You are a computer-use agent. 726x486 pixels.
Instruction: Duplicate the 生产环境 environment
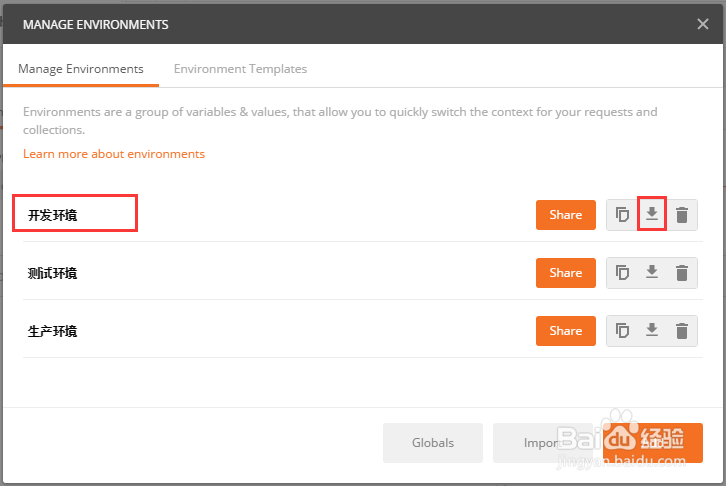click(622, 331)
